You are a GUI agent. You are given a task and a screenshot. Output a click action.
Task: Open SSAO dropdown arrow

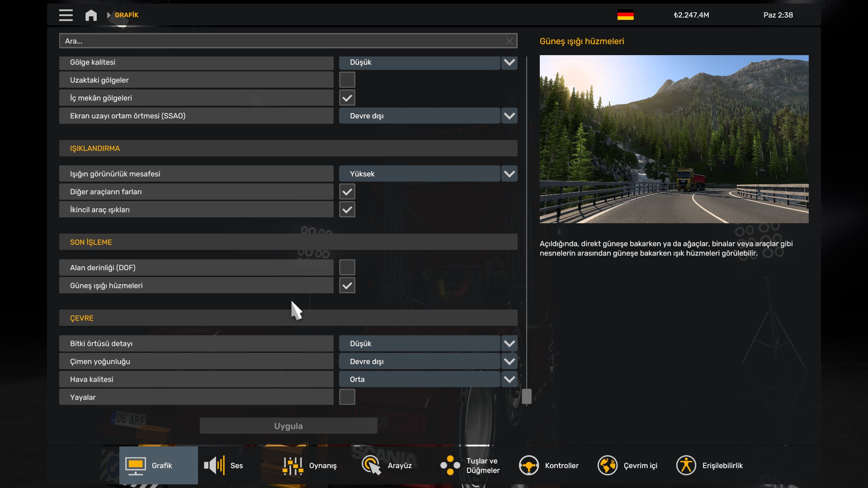509,116
